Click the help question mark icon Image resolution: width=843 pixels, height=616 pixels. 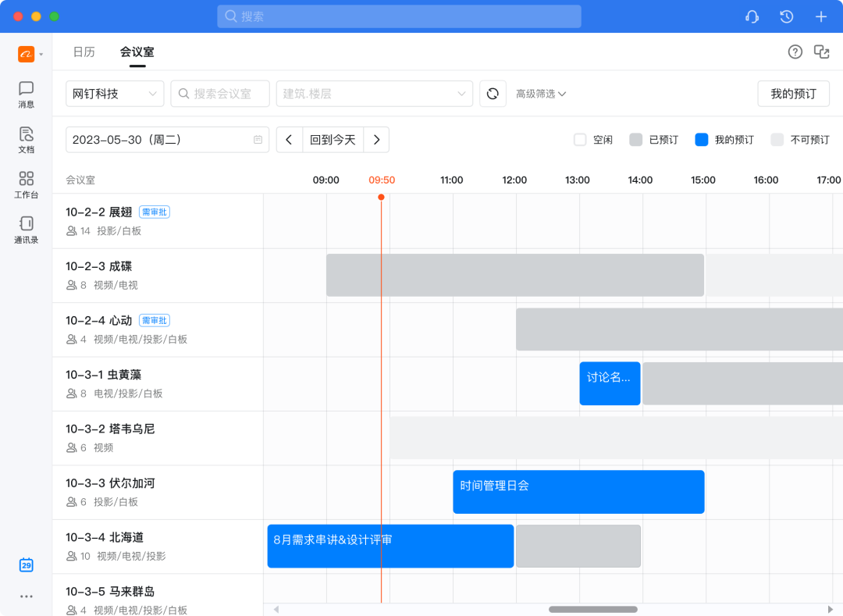click(795, 52)
